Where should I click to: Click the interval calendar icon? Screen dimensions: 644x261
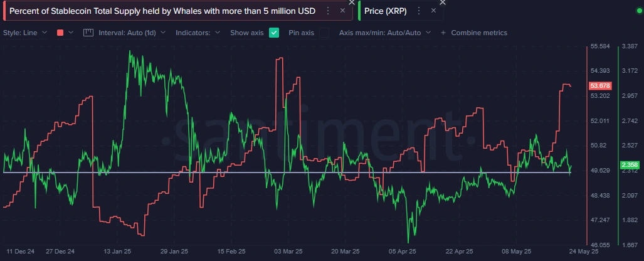tap(88, 32)
